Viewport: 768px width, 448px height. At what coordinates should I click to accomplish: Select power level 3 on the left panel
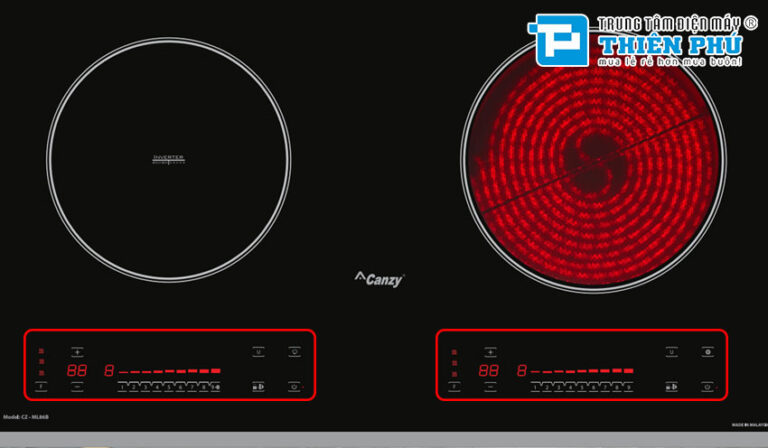click(x=145, y=387)
